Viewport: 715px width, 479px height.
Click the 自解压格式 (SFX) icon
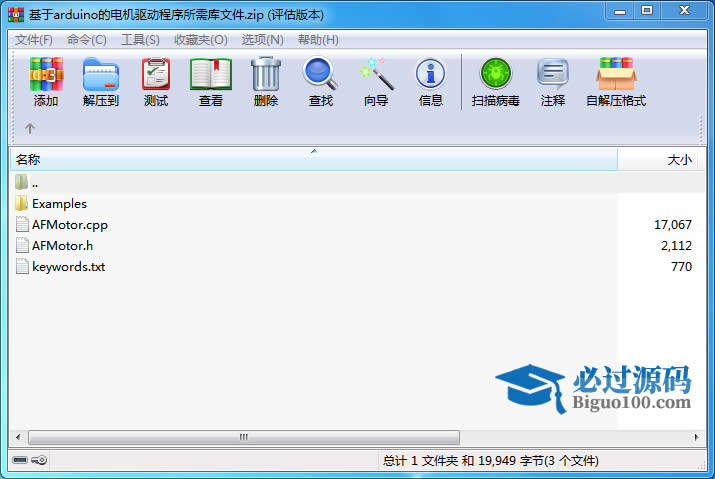[x=616, y=74]
